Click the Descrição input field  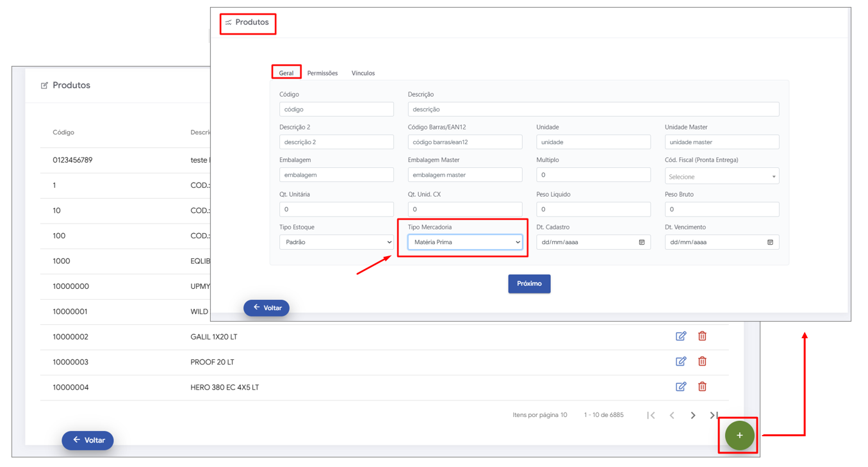click(x=593, y=110)
